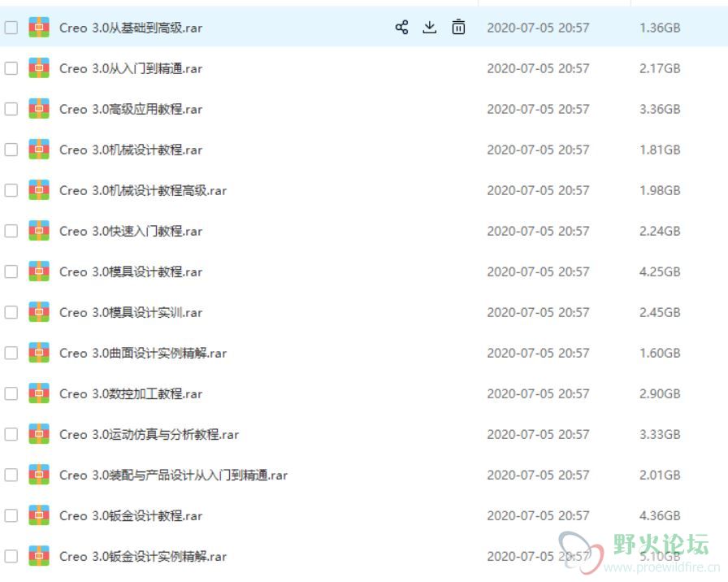Screen dimensions: 728x582
Task: Select checkbox for Creo 3.0高级应用教程.rar
Action: point(11,109)
